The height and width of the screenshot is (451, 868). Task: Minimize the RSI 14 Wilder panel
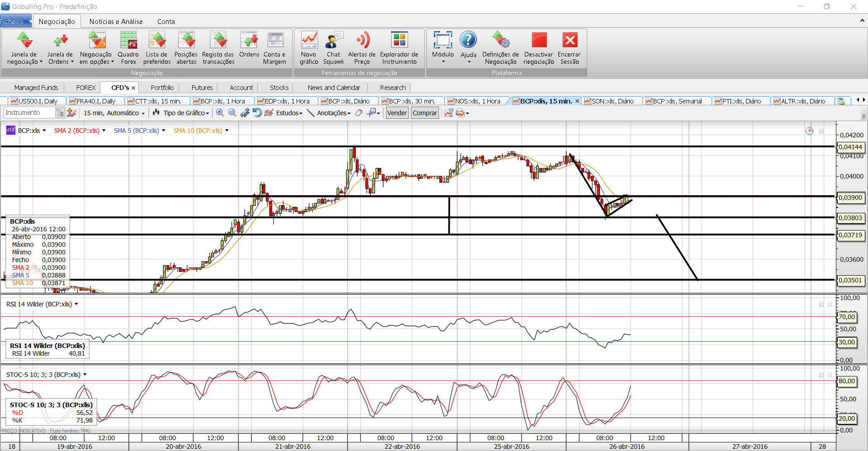[x=821, y=305]
